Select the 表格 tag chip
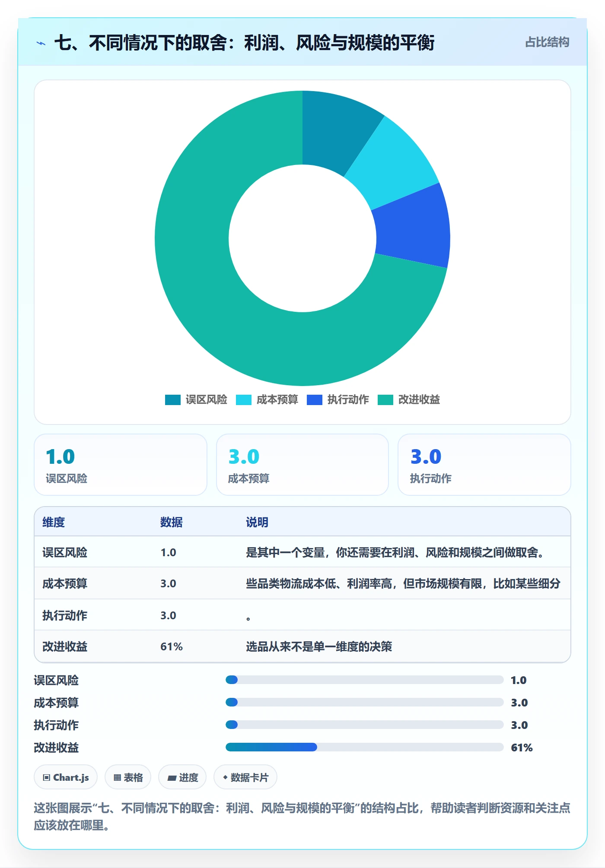Viewport: 605px width, 868px height. (128, 777)
